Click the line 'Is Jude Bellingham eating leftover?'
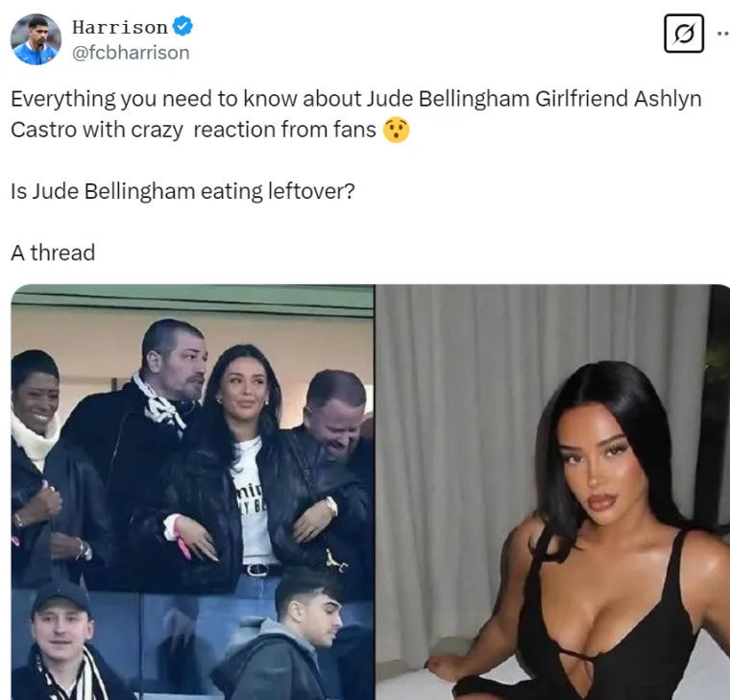 182,191
